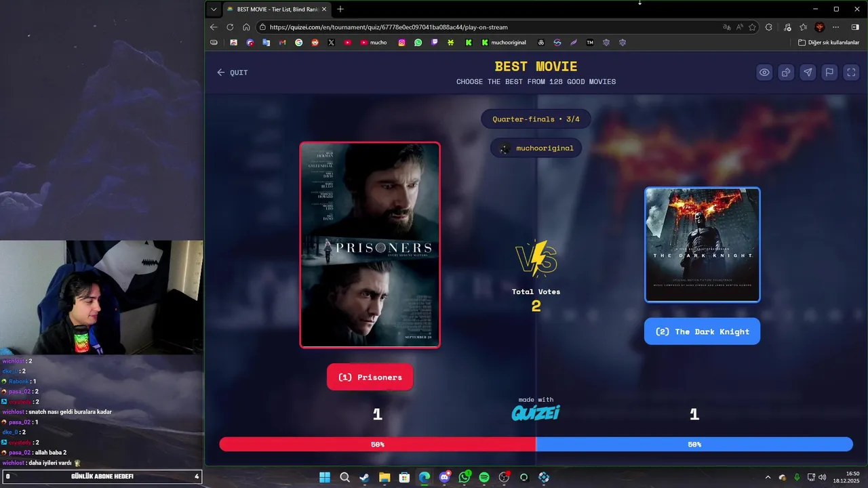Open the TM bookmark
The width and height of the screenshot is (868, 488).
[x=590, y=42]
